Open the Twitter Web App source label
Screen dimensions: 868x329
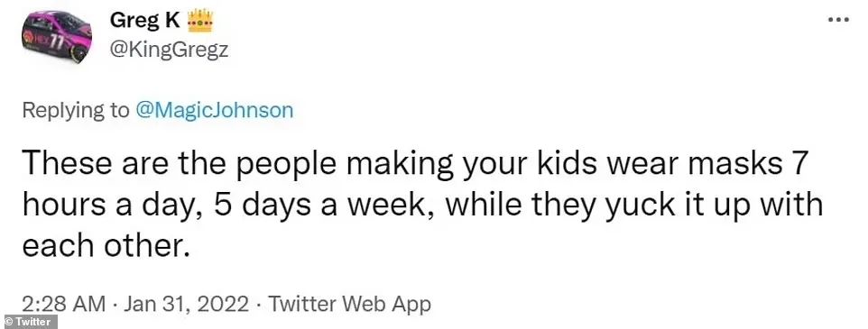click(349, 304)
